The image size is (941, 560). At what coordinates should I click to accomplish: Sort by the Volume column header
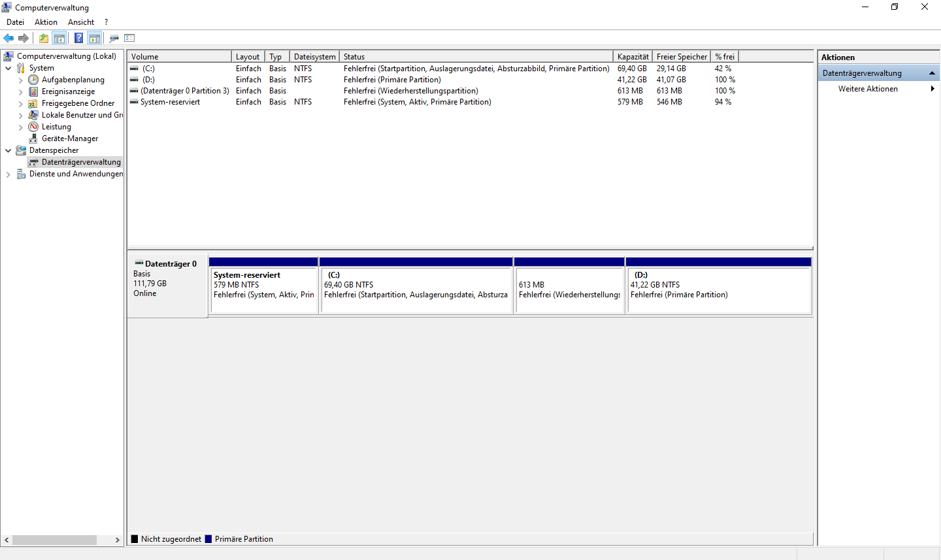pyautogui.click(x=179, y=57)
